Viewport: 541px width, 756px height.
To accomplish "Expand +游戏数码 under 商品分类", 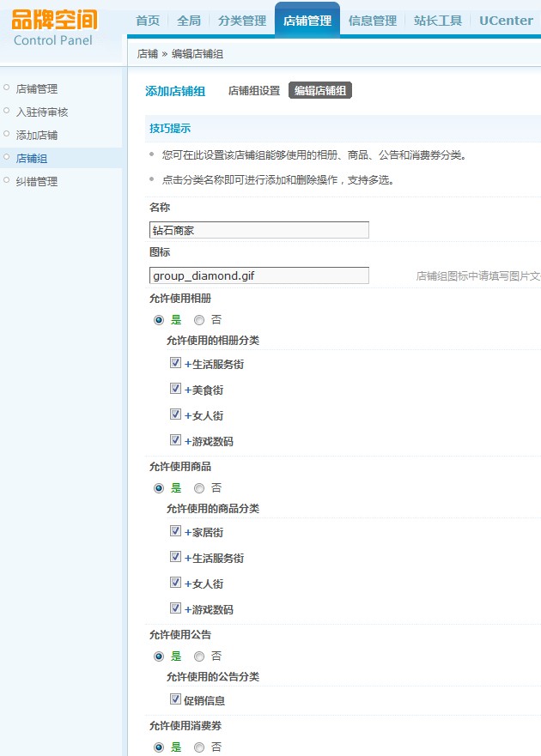I will click(x=209, y=609).
